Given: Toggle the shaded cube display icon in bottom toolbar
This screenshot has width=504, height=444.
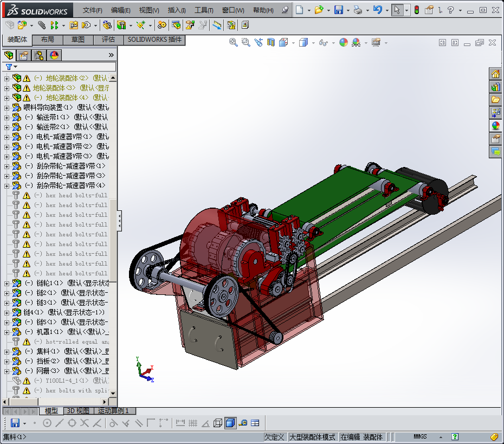Looking at the screenshot, I should click(x=230, y=423).
